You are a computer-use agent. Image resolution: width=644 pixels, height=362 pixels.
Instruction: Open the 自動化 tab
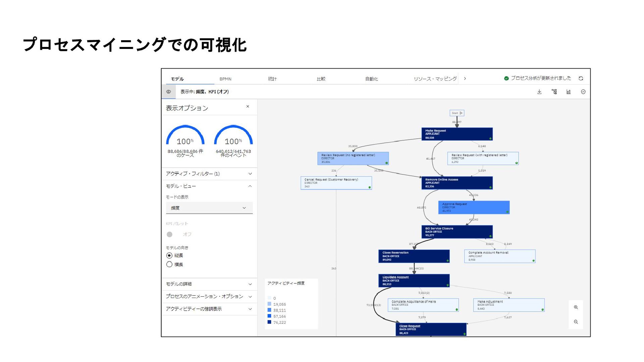coord(372,79)
